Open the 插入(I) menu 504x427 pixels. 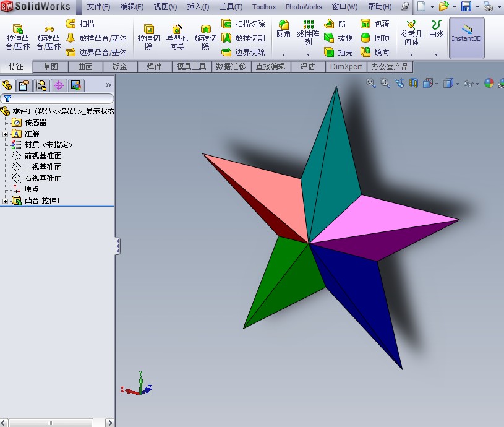(198, 7)
